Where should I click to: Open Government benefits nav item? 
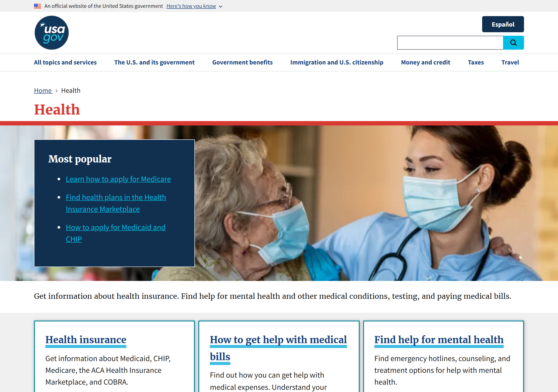point(242,63)
